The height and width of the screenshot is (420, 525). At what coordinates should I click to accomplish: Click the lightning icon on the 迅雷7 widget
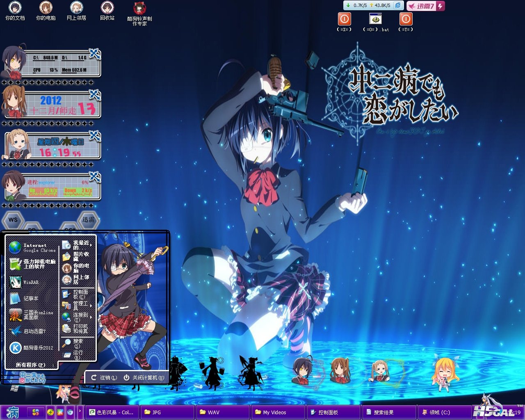440,6
